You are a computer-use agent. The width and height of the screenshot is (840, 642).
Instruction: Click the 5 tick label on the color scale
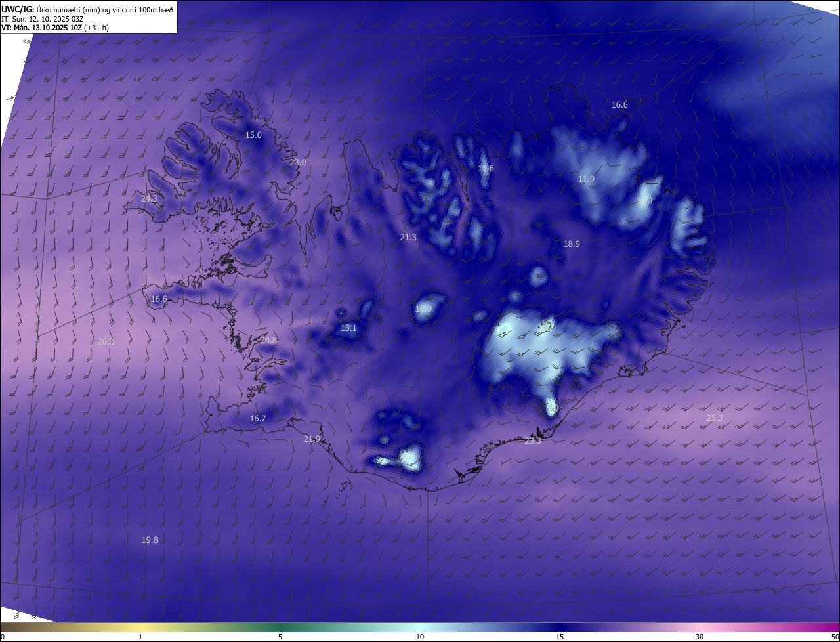pos(280,637)
